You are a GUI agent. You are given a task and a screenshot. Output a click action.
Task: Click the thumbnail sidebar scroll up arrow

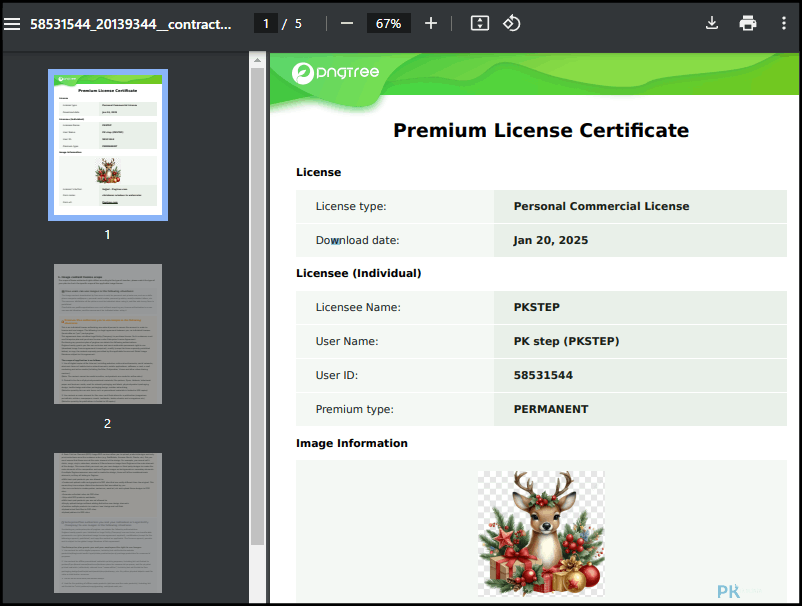tap(257, 60)
